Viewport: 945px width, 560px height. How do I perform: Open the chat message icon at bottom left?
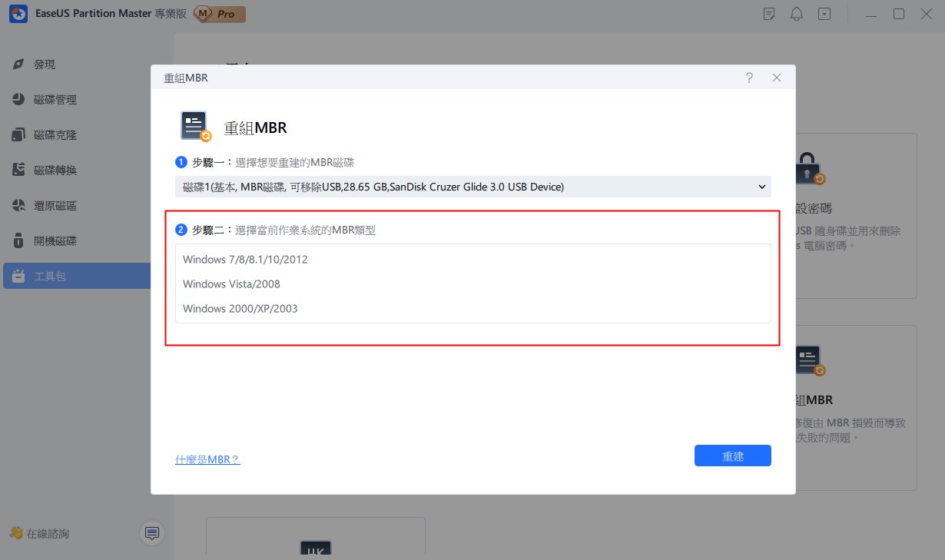(151, 533)
